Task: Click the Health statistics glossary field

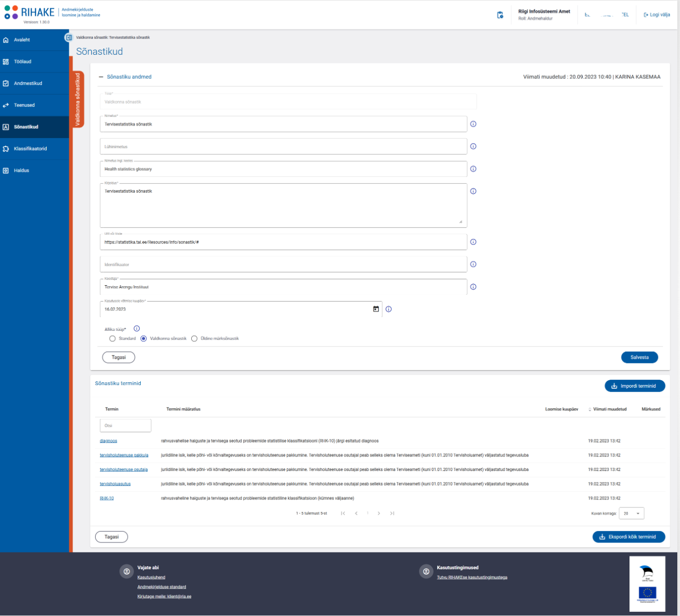Action: 284,169
